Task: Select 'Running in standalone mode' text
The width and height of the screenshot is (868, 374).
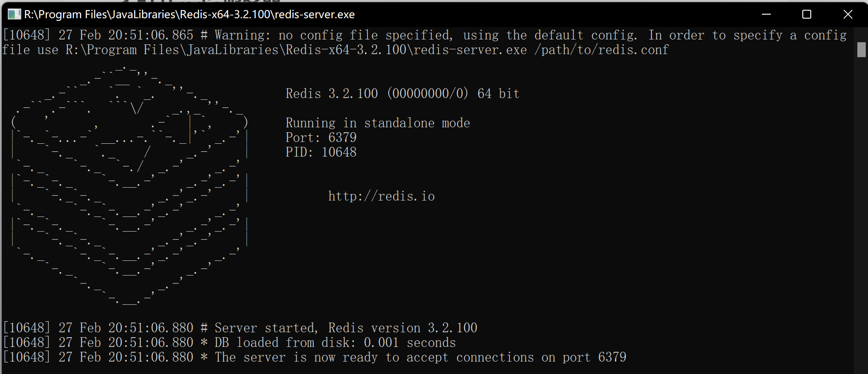Action: coord(378,122)
